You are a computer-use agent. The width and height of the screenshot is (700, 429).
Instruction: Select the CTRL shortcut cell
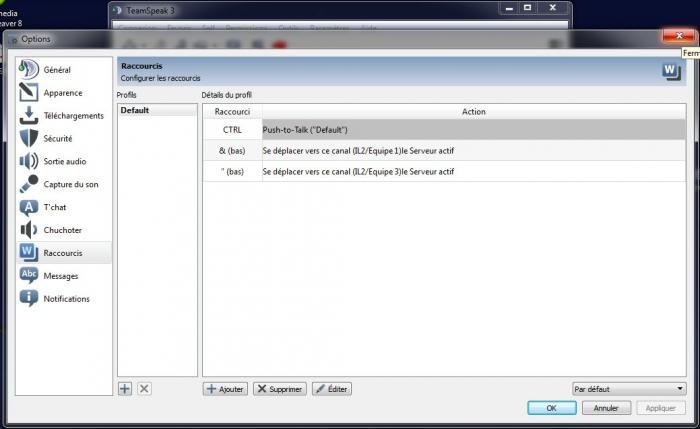pyautogui.click(x=232, y=130)
